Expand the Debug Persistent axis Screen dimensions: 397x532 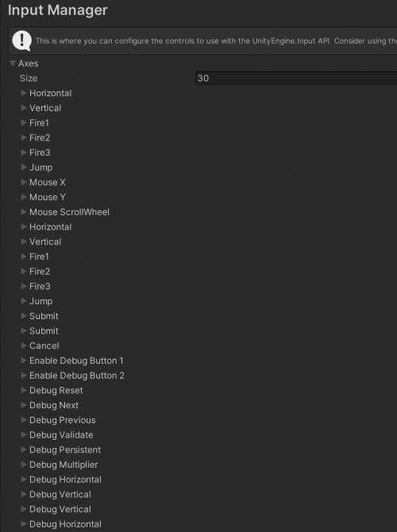(24, 450)
